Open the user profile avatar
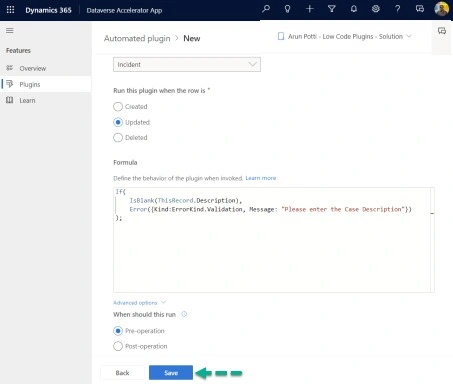453x384 pixels. click(441, 9)
